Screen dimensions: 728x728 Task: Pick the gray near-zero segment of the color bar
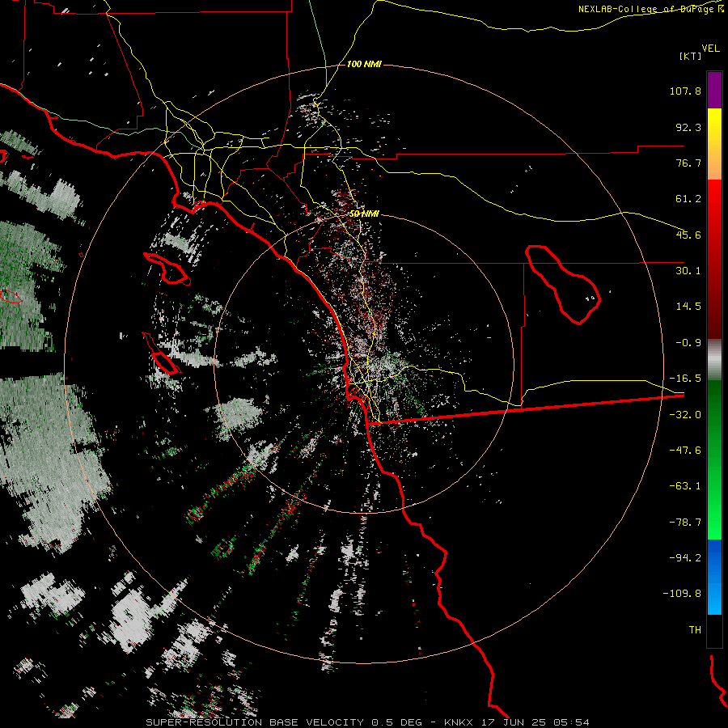(714, 360)
